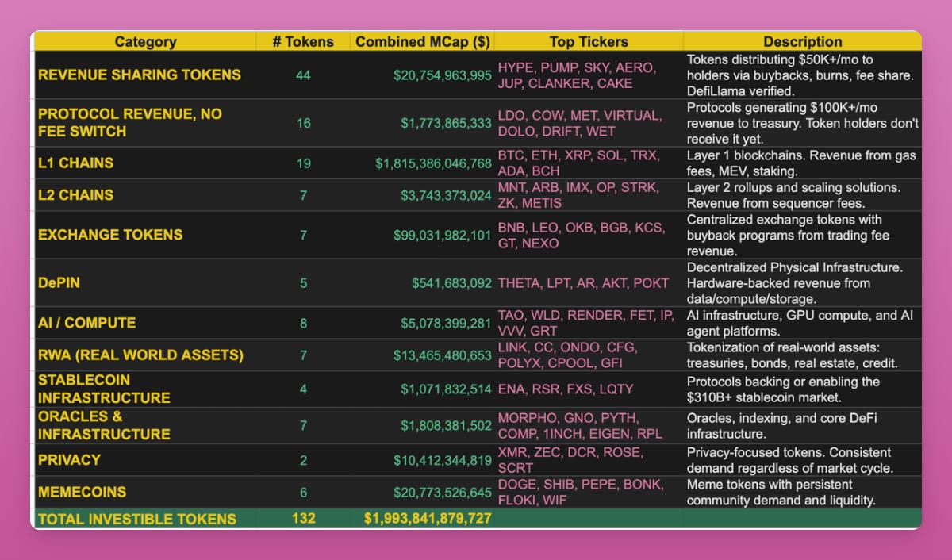
Task: Select the L1 CHAINS category cell
Action: click(145, 163)
